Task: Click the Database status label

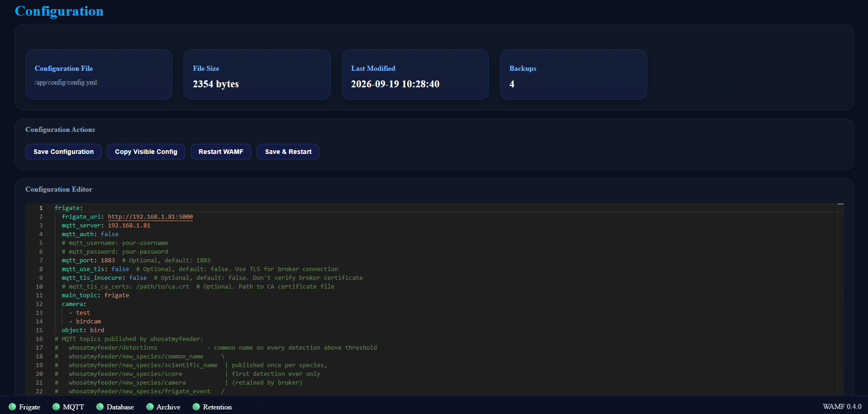Action: 120,407
